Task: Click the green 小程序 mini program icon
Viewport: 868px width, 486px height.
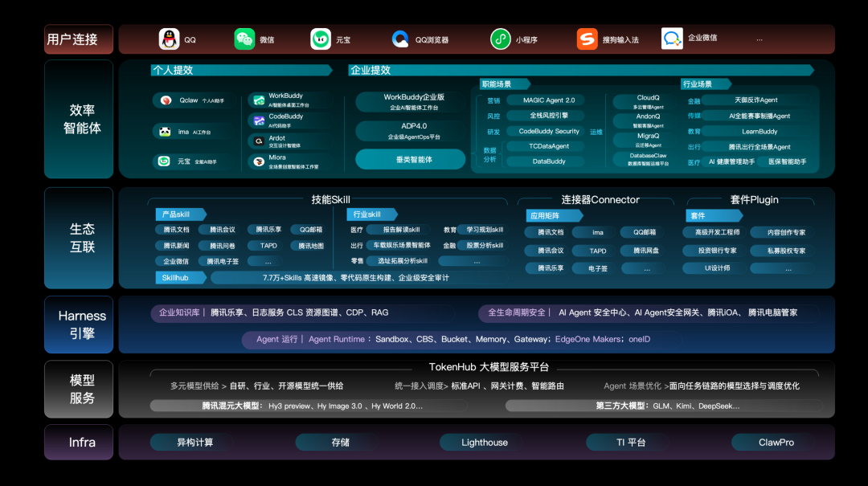Action: point(501,39)
